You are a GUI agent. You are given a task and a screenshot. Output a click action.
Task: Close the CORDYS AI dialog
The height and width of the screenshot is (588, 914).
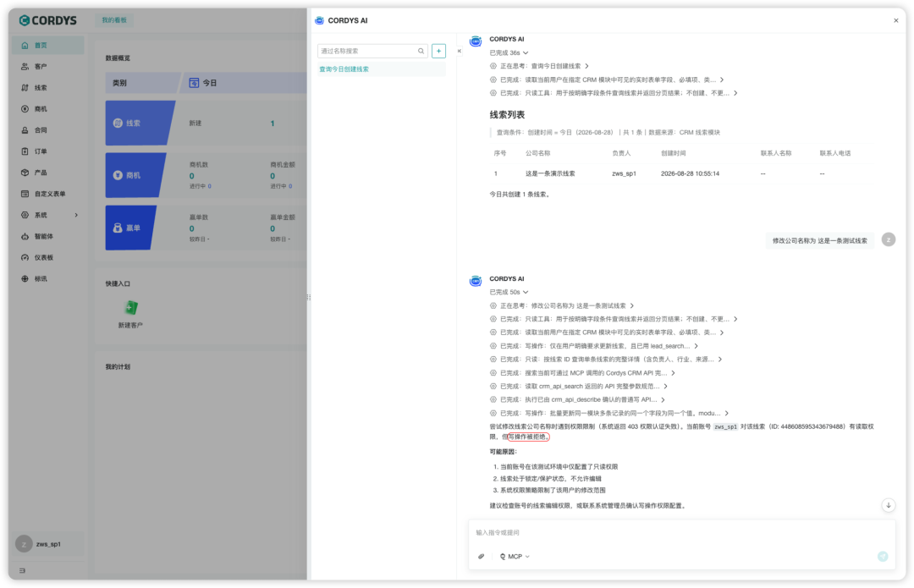(896, 20)
